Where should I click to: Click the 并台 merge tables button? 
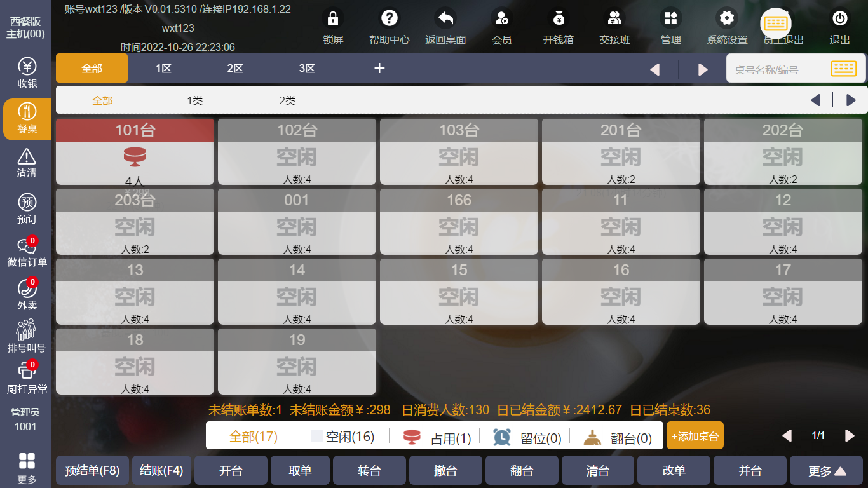pos(750,471)
